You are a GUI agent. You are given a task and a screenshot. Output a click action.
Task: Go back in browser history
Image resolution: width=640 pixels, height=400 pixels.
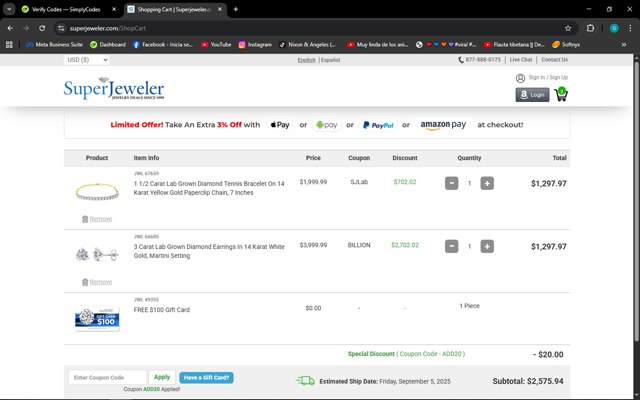(10, 28)
